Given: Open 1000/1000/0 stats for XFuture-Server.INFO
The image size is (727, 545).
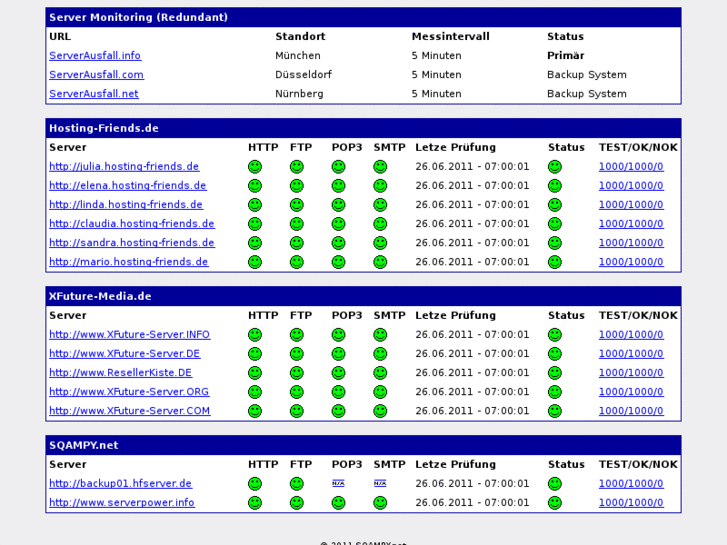Looking at the screenshot, I should click(631, 334).
